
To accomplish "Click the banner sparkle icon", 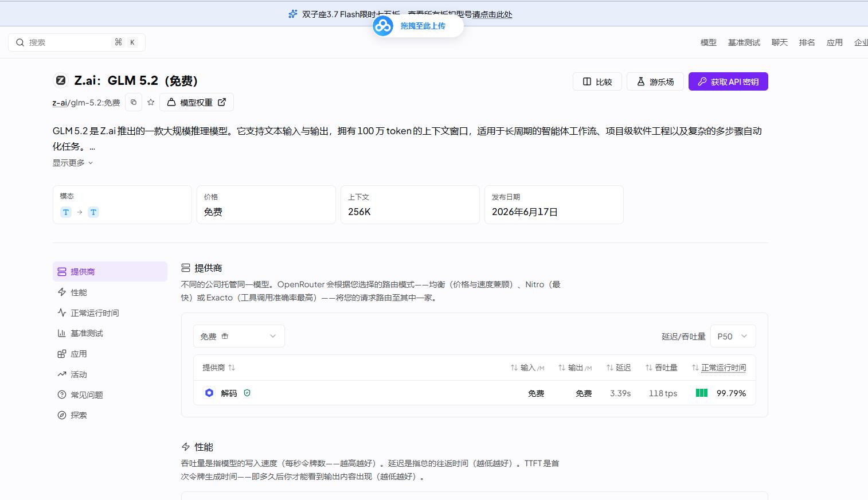I will [x=293, y=14].
